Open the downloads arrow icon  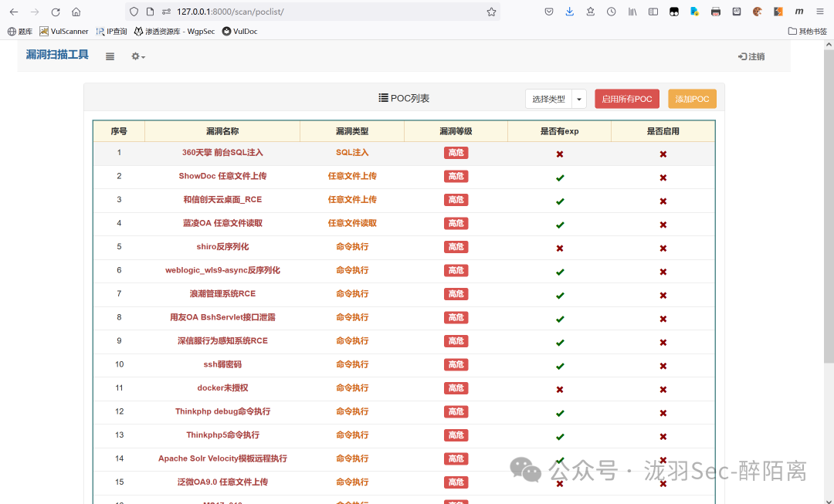(x=570, y=12)
